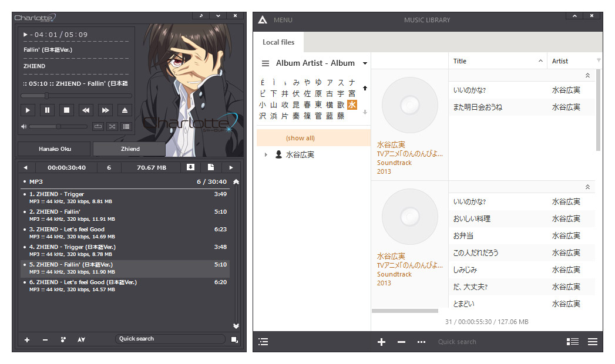The height and width of the screenshot is (364, 615).
Task: Filter by the 藤 character in the alphabet index
Action: point(341,116)
